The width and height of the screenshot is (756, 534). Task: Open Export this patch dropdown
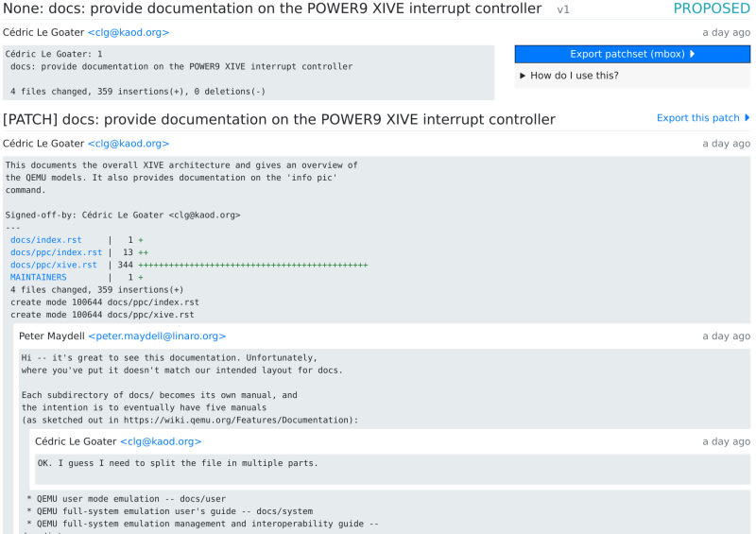pos(697,118)
